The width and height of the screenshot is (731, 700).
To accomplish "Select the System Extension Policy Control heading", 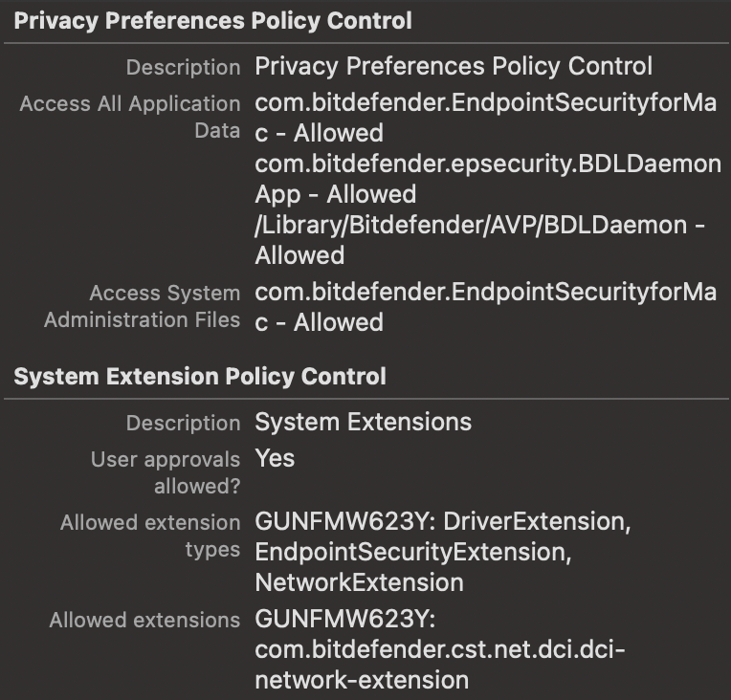I will click(200, 377).
